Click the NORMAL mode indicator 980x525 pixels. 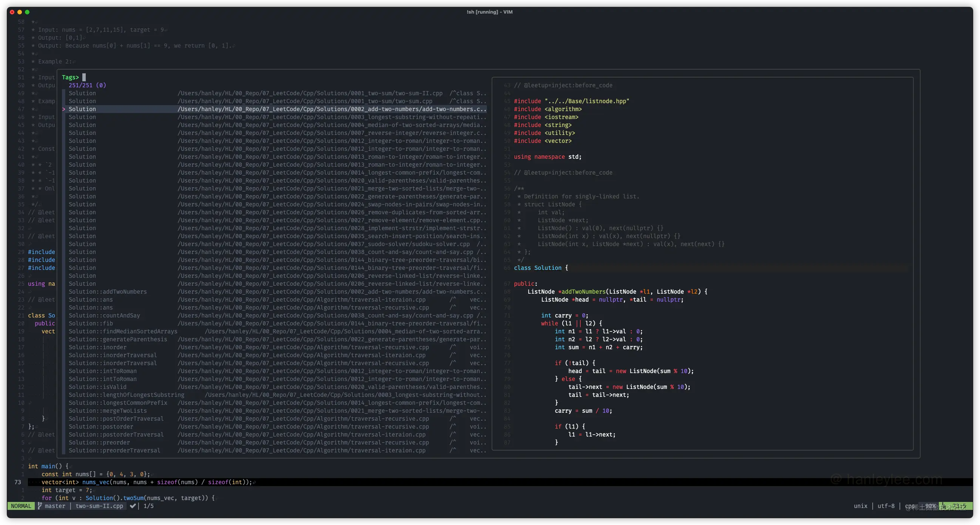[21, 506]
